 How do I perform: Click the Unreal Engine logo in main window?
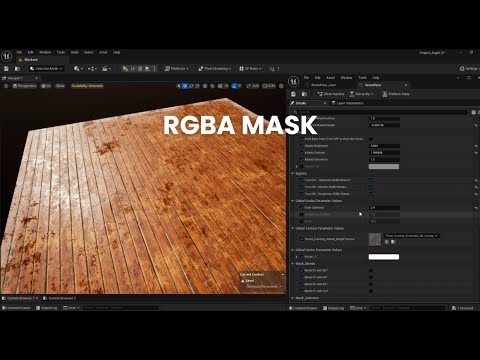point(7,56)
